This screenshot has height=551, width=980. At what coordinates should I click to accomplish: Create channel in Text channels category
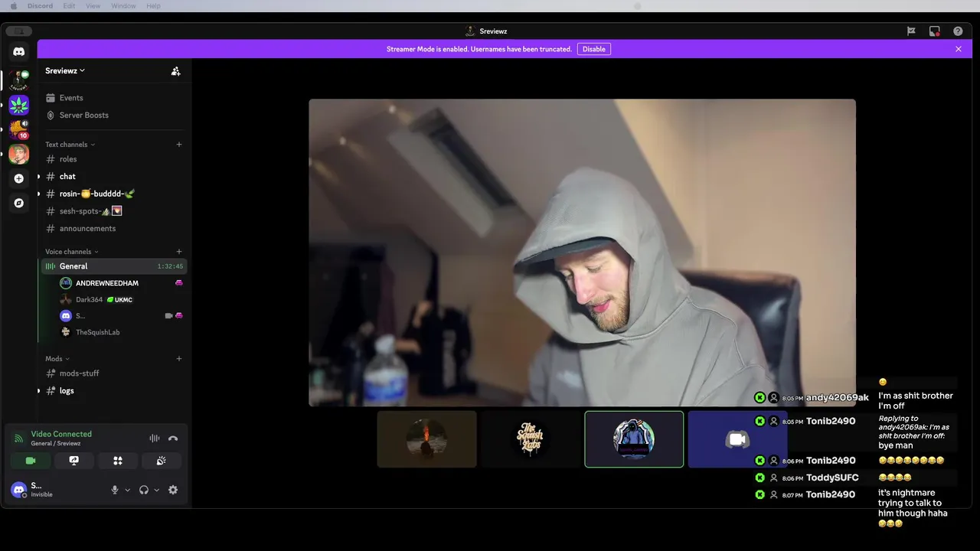click(179, 145)
